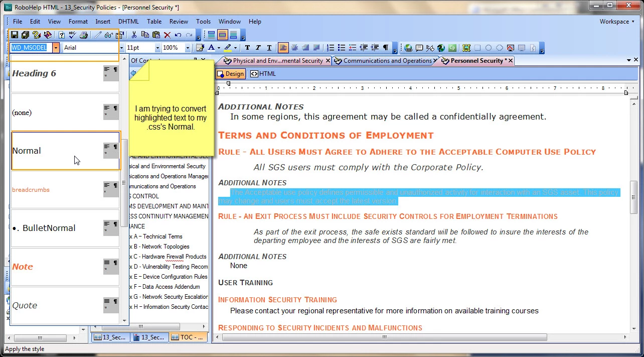Click the Insert Image icon
The height and width of the screenshot is (357, 644).
tap(466, 48)
